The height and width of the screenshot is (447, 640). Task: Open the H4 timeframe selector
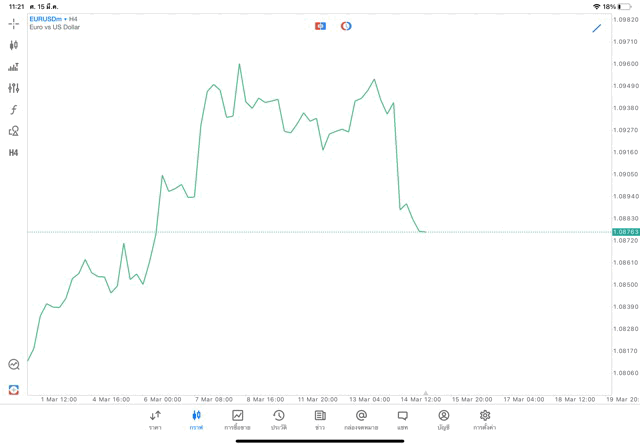[x=13, y=153]
